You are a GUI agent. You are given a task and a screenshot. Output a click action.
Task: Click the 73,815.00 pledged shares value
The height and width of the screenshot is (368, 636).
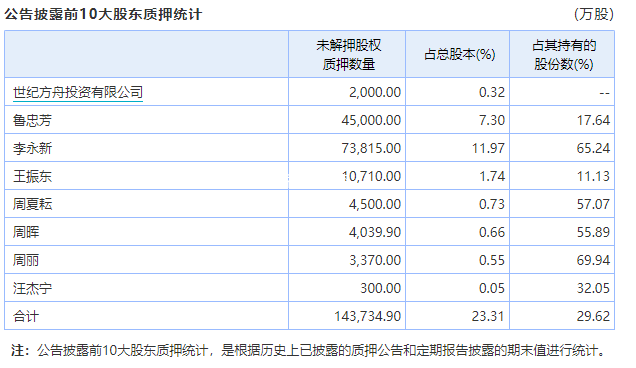371,148
